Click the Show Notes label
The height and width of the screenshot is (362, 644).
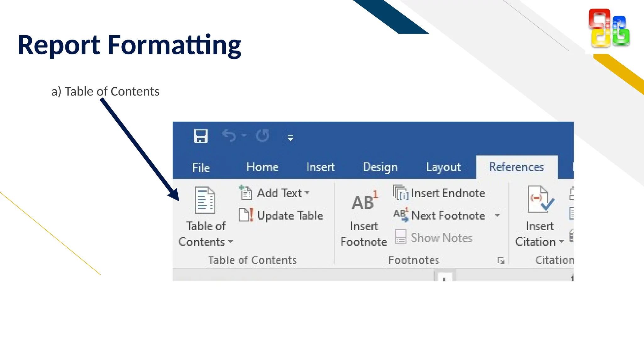pos(442,238)
